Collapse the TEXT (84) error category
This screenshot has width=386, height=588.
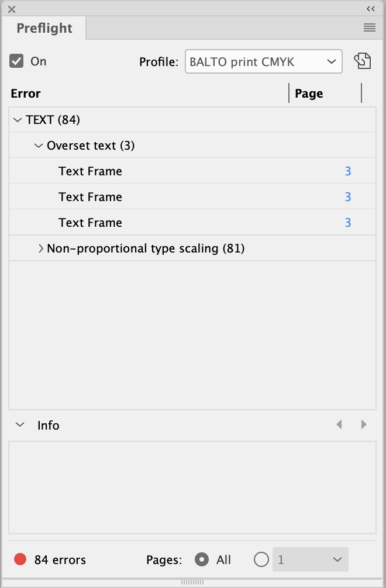pos(16,120)
